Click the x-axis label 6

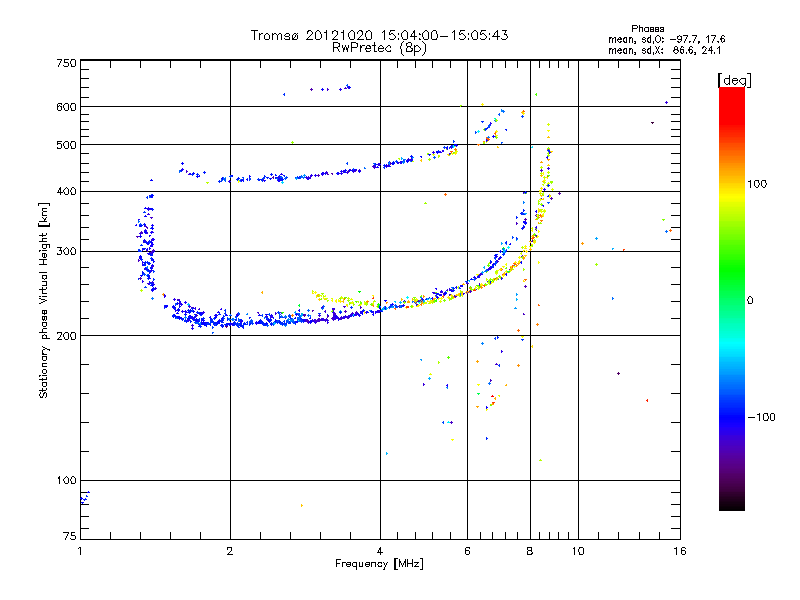pos(467,551)
